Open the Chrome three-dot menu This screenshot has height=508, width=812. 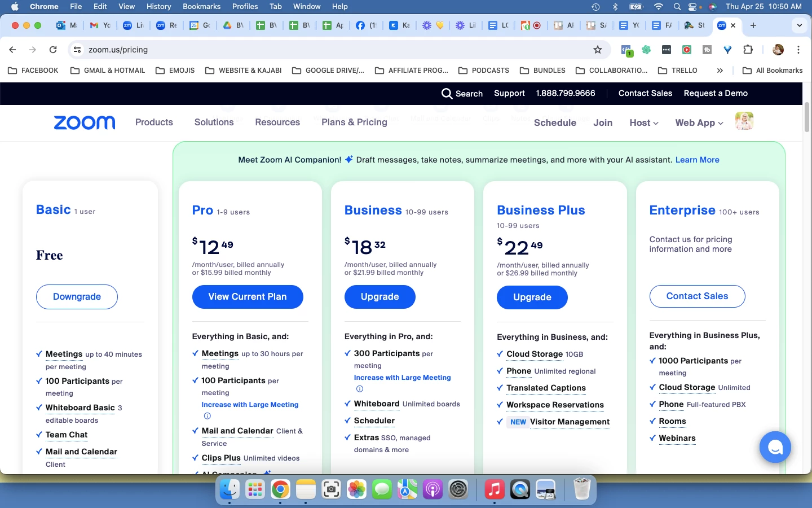click(798, 50)
